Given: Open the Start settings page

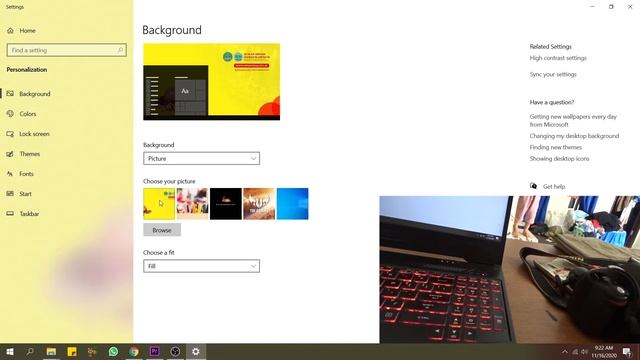Looking at the screenshot, I should click(x=25, y=194).
